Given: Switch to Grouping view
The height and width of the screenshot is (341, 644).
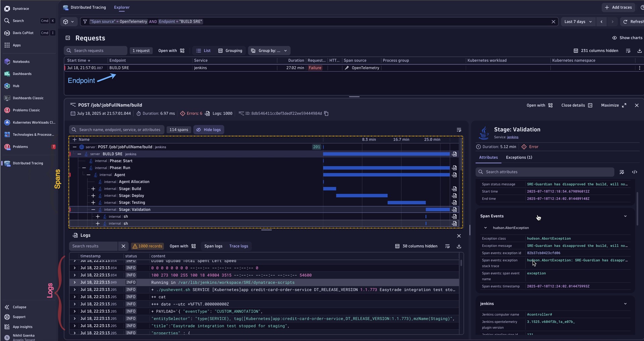Looking at the screenshot, I should click(230, 51).
